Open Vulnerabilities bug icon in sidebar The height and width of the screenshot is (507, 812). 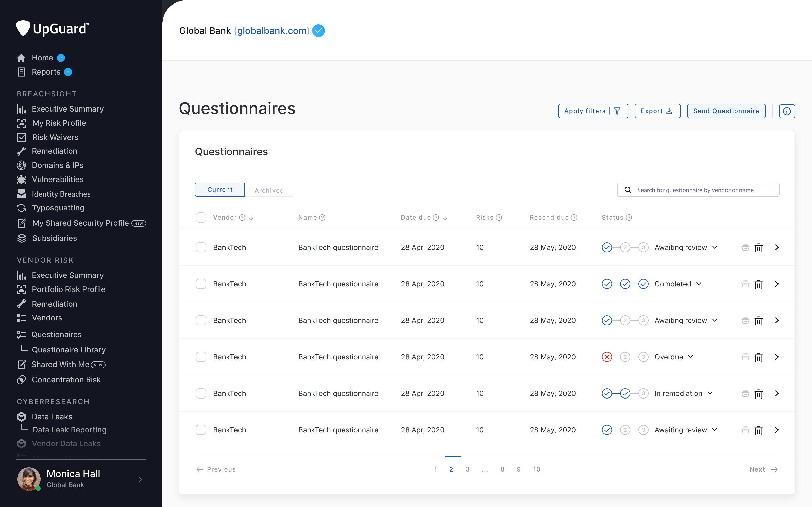[x=21, y=179]
